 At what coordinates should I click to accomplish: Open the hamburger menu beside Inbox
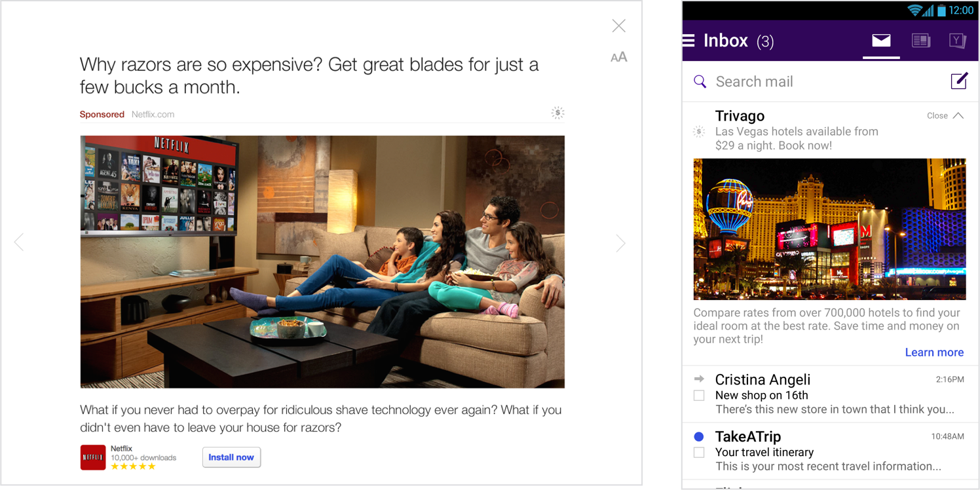[688, 41]
